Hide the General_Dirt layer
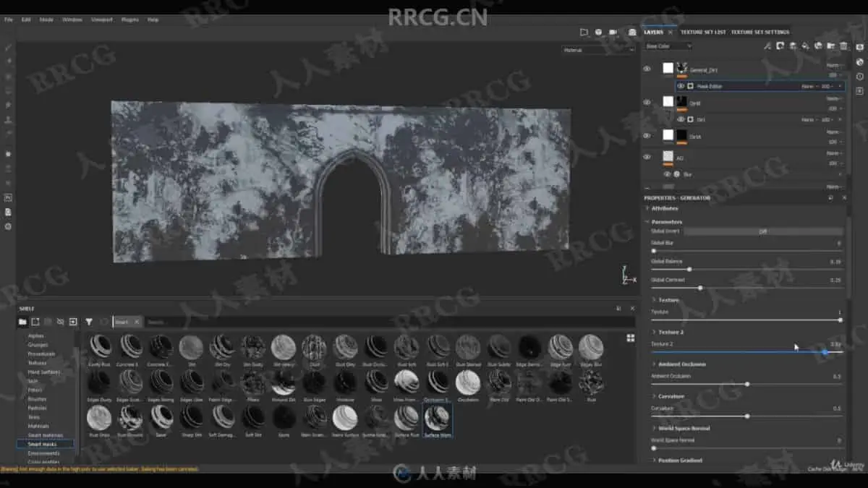Image resolution: width=868 pixels, height=488 pixels. pyautogui.click(x=647, y=69)
